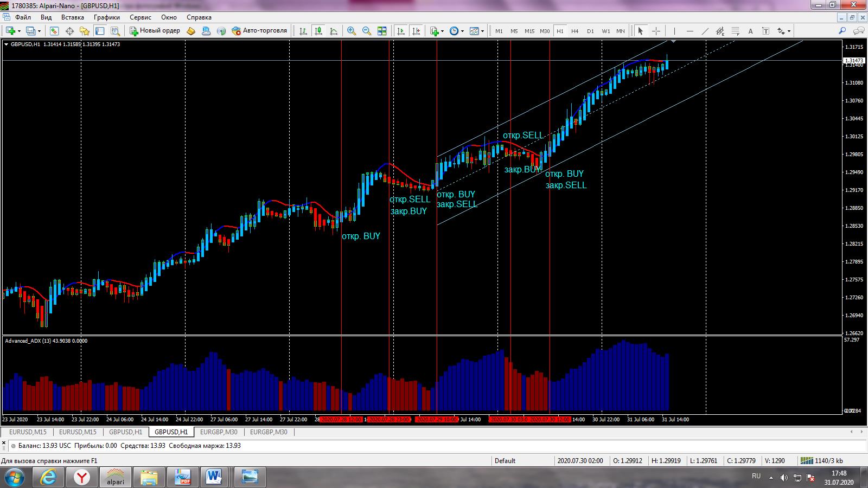Expand the indicators list dropdown
The width and height of the screenshot is (868, 488).
click(443, 31)
